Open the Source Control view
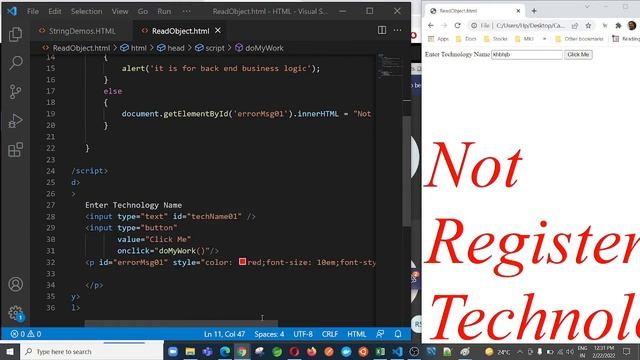Screen dimensions: 640x360 [16, 92]
